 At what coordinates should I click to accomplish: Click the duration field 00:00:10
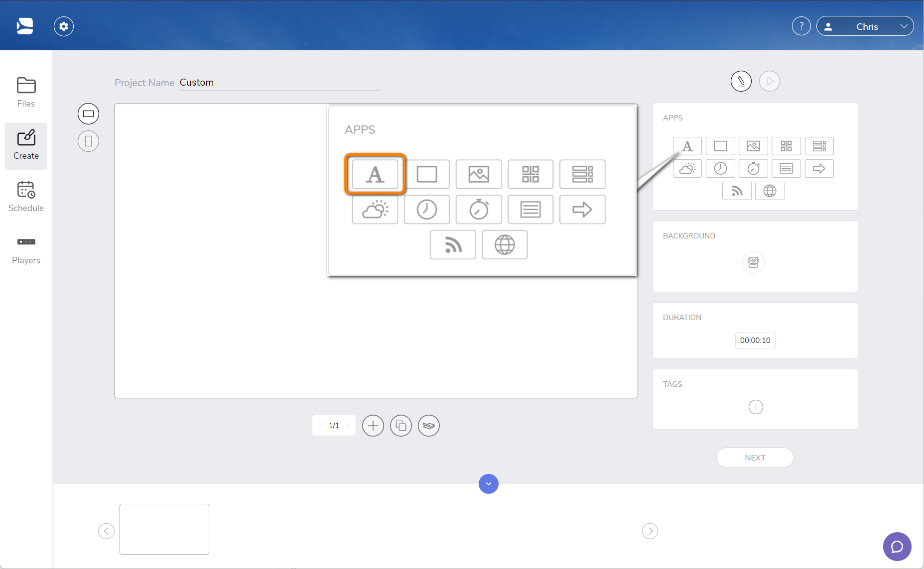coord(755,341)
